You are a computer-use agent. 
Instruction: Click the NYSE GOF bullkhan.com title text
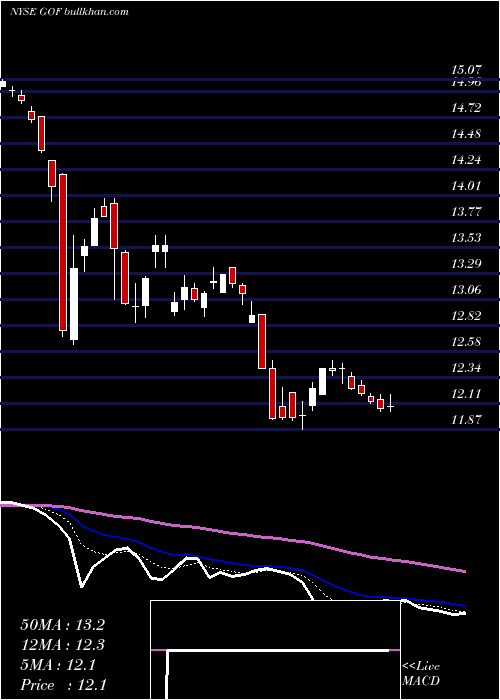[x=69, y=11]
